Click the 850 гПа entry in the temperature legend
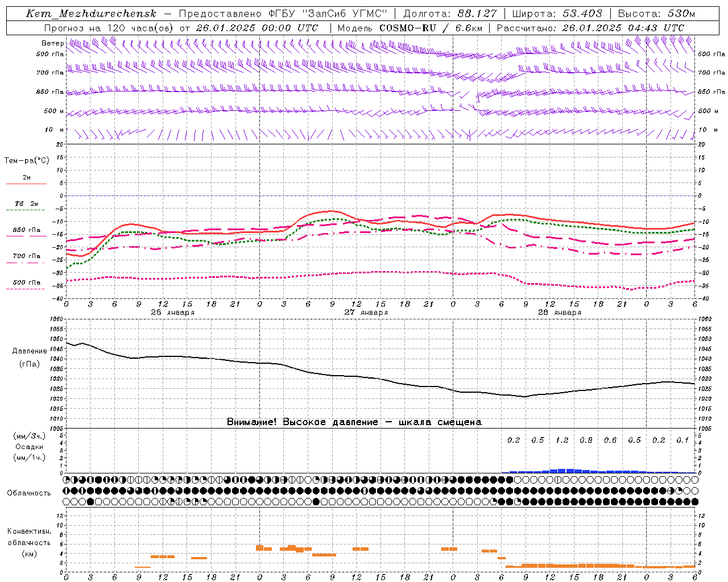The image size is (728, 582). [x=27, y=230]
